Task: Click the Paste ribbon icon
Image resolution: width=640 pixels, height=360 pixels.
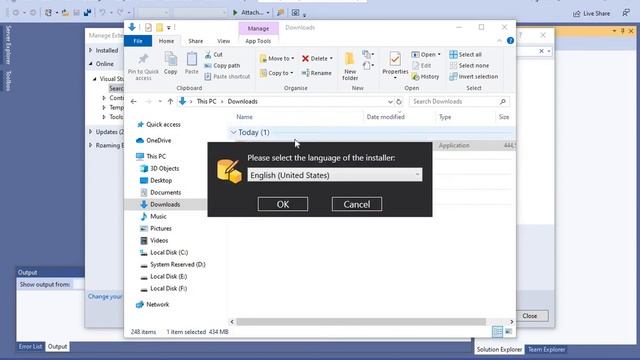Action: (x=191, y=60)
